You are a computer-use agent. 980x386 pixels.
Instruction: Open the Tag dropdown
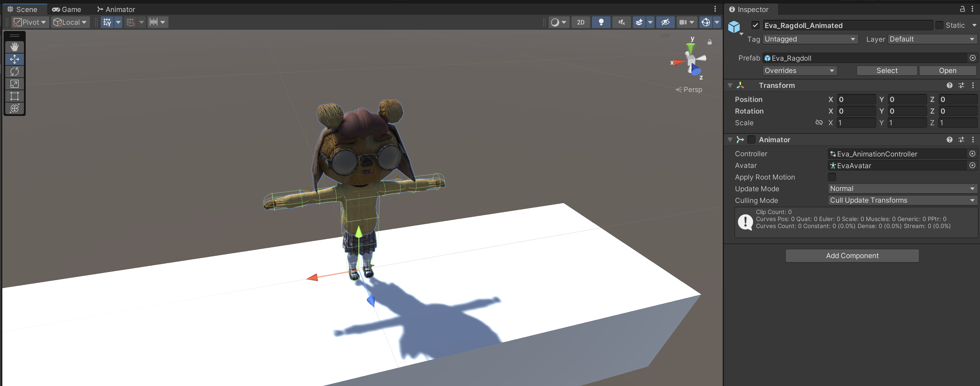pyautogui.click(x=809, y=39)
